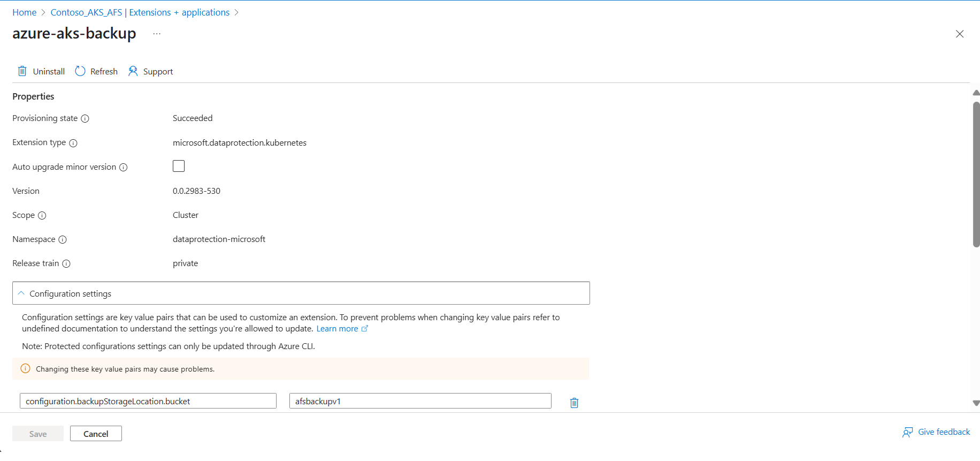980x461 pixels.
Task: Open Contoso_AKS_AFS Extensions + applications breadcrumb
Action: coord(140,12)
